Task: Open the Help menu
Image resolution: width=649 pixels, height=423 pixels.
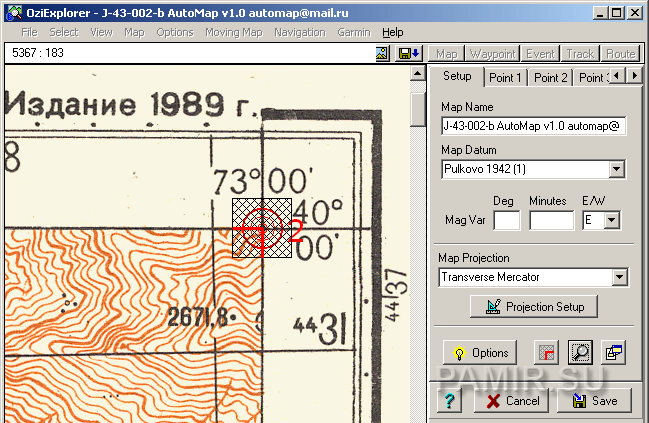Action: click(392, 32)
